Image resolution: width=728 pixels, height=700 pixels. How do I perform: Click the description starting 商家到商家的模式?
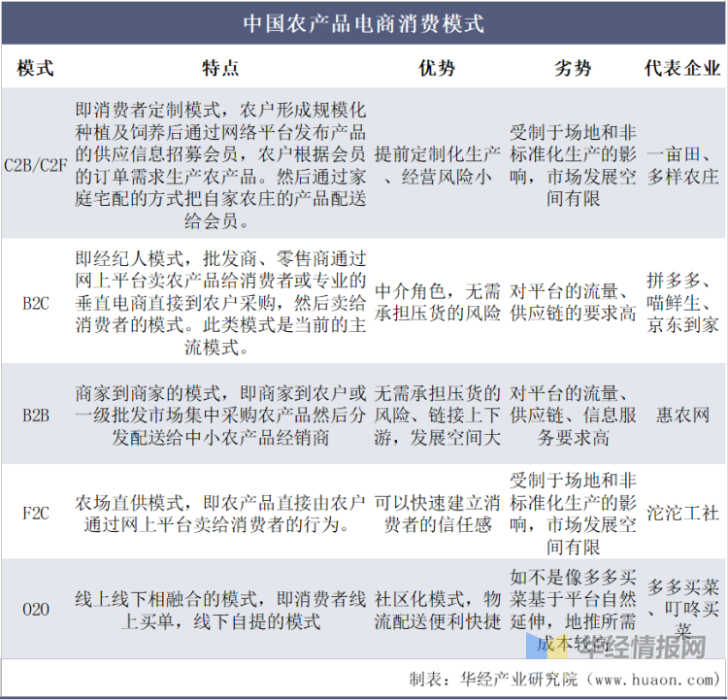click(x=220, y=416)
